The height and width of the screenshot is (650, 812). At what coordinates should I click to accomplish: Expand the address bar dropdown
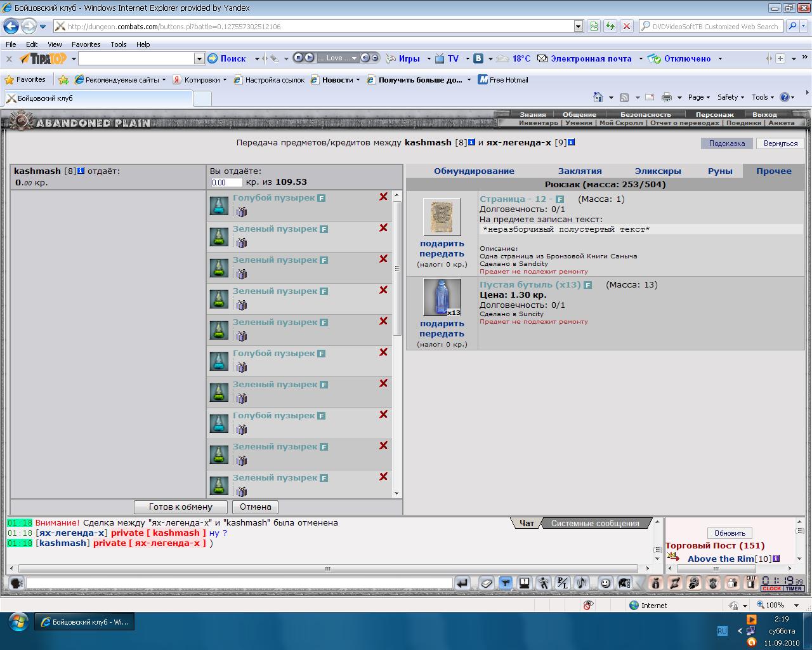pos(578,27)
